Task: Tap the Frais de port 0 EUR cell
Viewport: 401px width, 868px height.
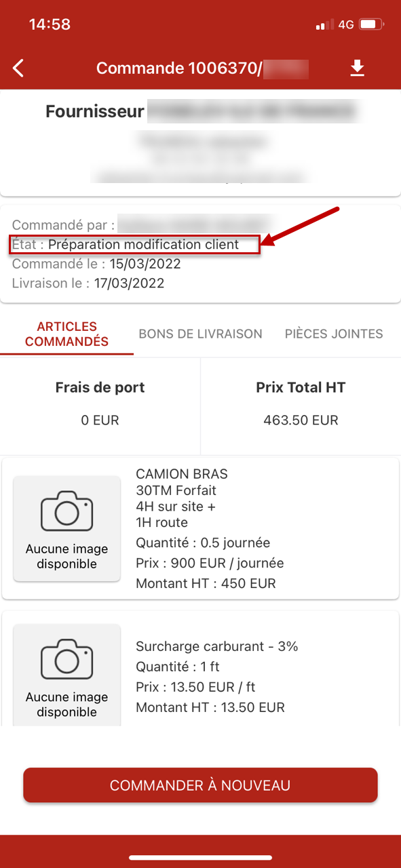Action: click(100, 404)
